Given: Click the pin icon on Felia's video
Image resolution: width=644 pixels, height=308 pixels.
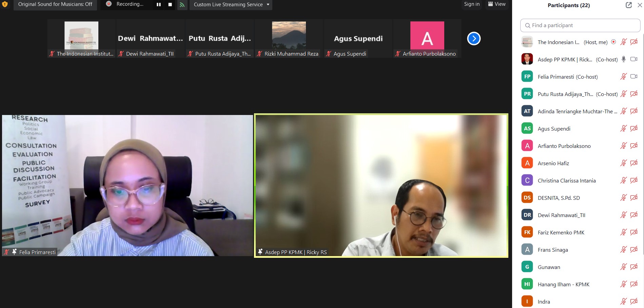Looking at the screenshot, I should pyautogui.click(x=14, y=252).
